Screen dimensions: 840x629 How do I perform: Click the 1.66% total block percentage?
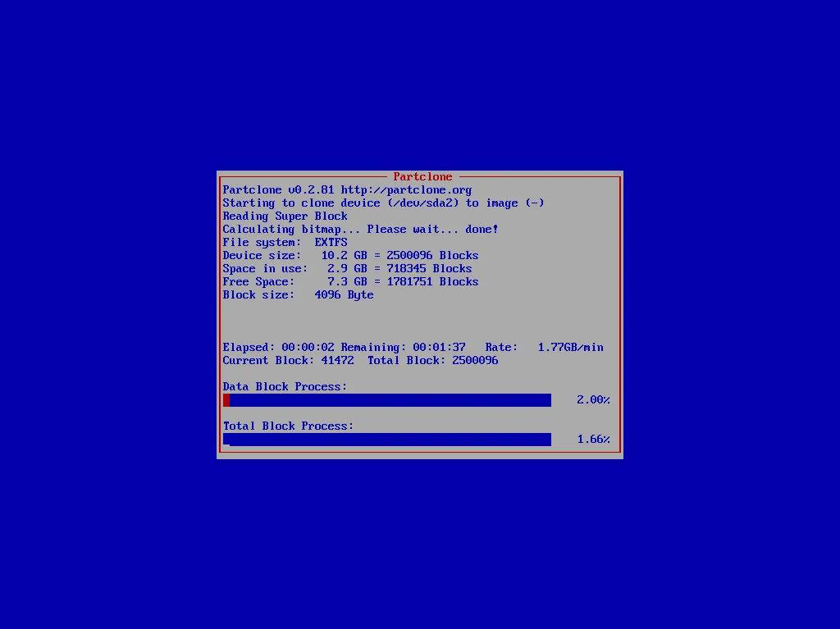593,440
